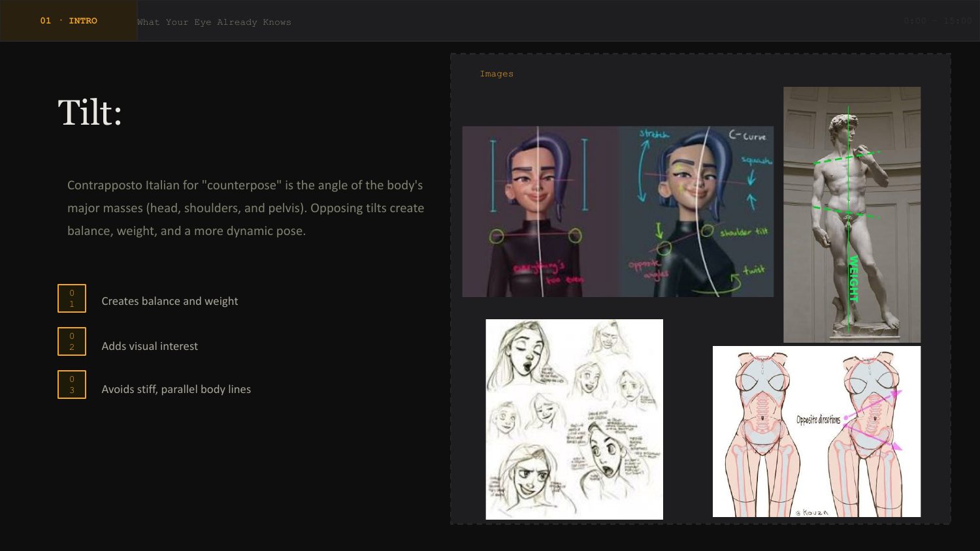Open the David statue weight image
The image size is (980, 551).
tap(852, 215)
